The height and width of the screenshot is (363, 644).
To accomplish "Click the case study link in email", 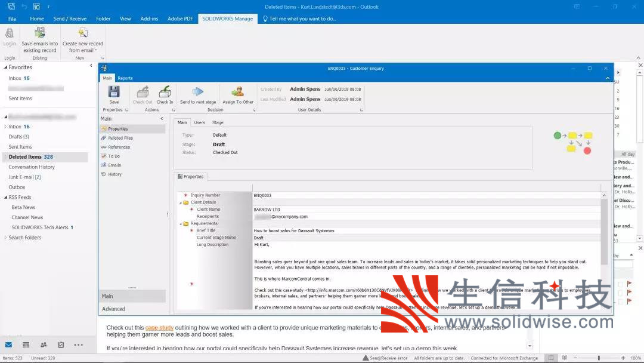I will [x=159, y=328].
